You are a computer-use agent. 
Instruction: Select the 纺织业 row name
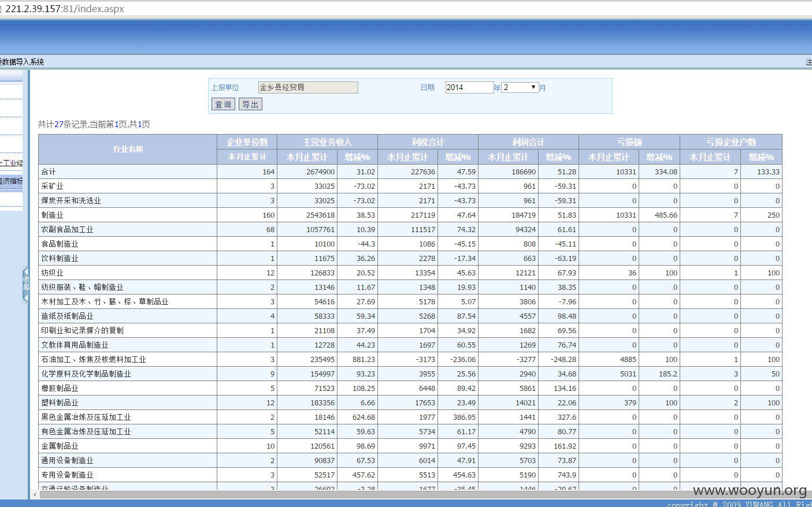52,273
